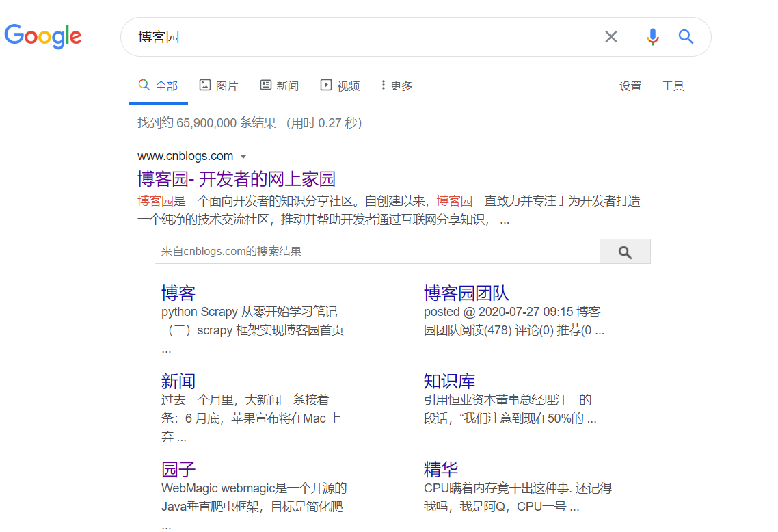The height and width of the screenshot is (532, 778).
Task: Select the 全部 tab label
Action: [x=166, y=86]
